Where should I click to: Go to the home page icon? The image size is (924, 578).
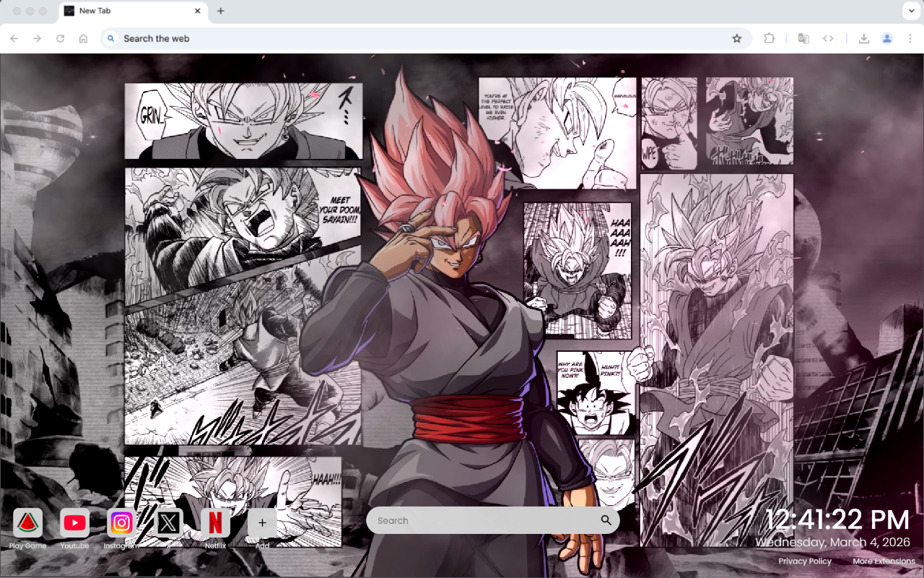(x=83, y=38)
